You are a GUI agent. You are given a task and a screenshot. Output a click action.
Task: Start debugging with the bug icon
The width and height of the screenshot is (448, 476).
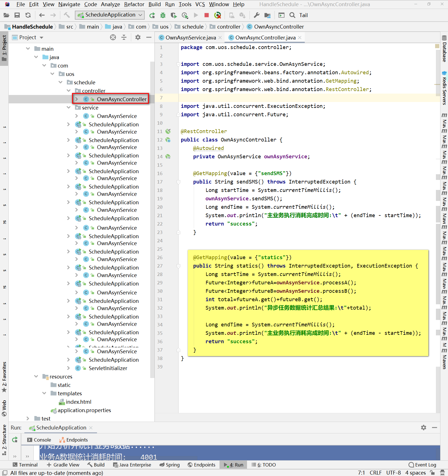tap(163, 15)
